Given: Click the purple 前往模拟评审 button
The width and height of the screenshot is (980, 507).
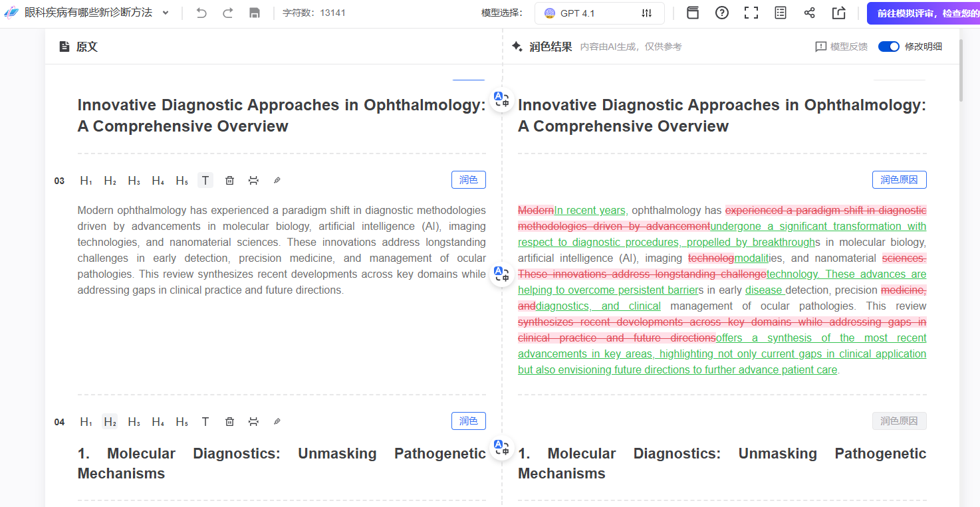Looking at the screenshot, I should pos(923,13).
